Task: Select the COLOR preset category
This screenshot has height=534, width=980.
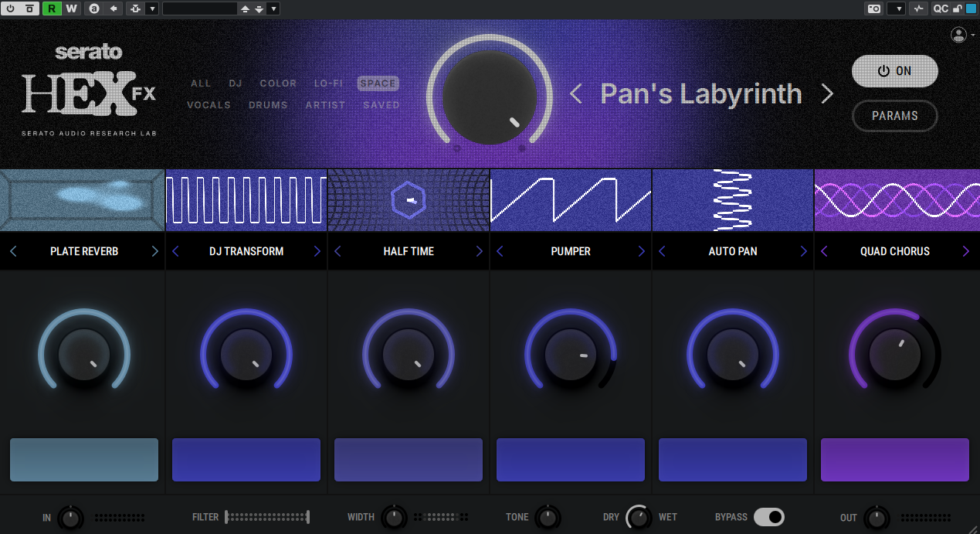Action: coord(278,83)
